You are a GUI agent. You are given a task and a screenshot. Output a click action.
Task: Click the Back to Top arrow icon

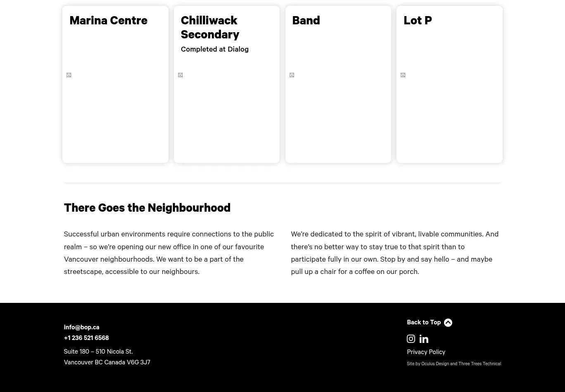pos(448,323)
